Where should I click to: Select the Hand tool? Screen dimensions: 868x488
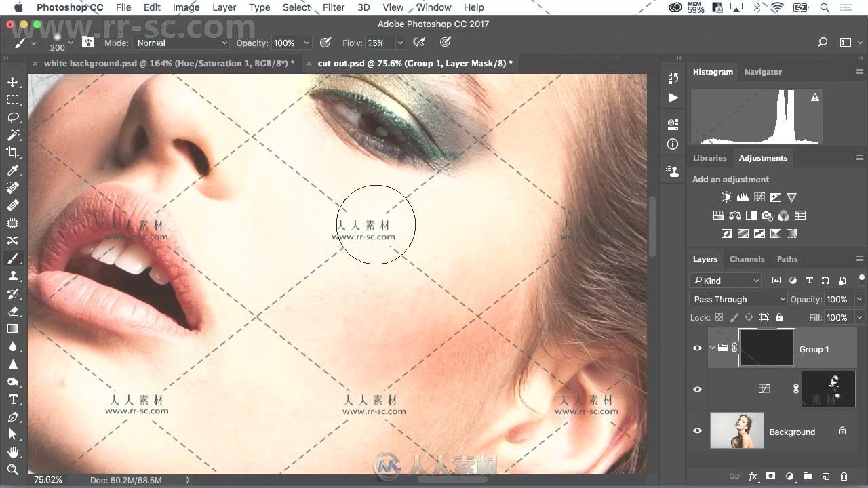click(13, 452)
